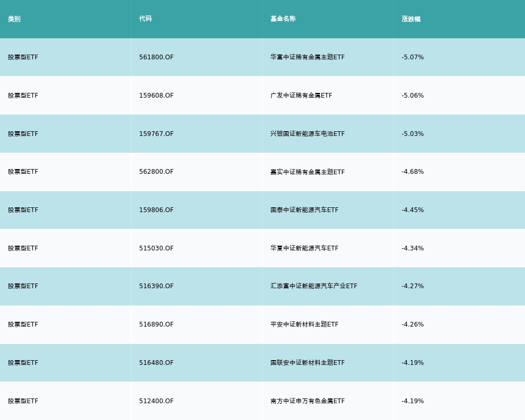Click 兴银国证新能源车电池ETF fund name

click(x=308, y=134)
